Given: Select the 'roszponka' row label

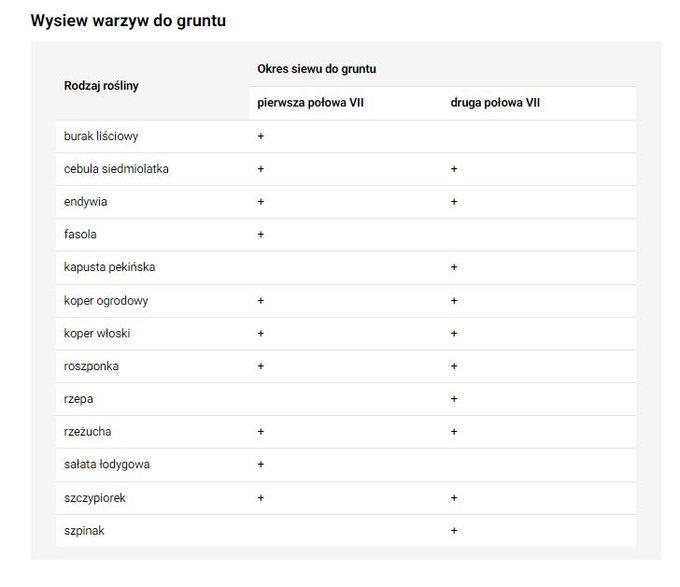Looking at the screenshot, I should pos(91,366).
